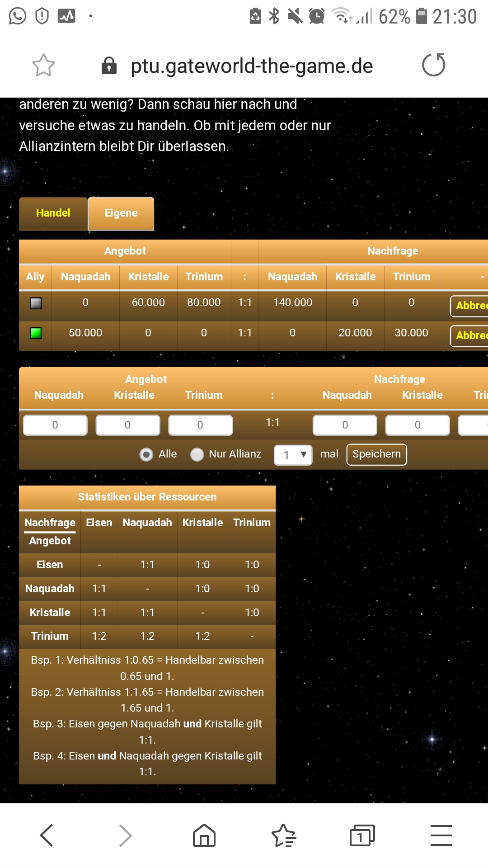Reload the page with the refresh icon
This screenshot has height=868, width=488.
click(433, 65)
